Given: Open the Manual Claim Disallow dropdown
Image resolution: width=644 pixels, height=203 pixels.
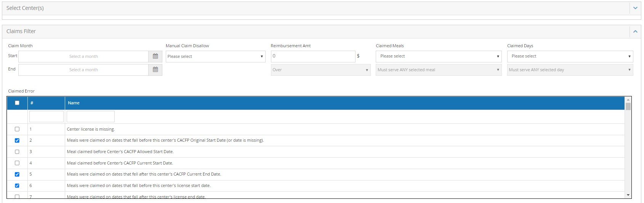Looking at the screenshot, I should 215,56.
